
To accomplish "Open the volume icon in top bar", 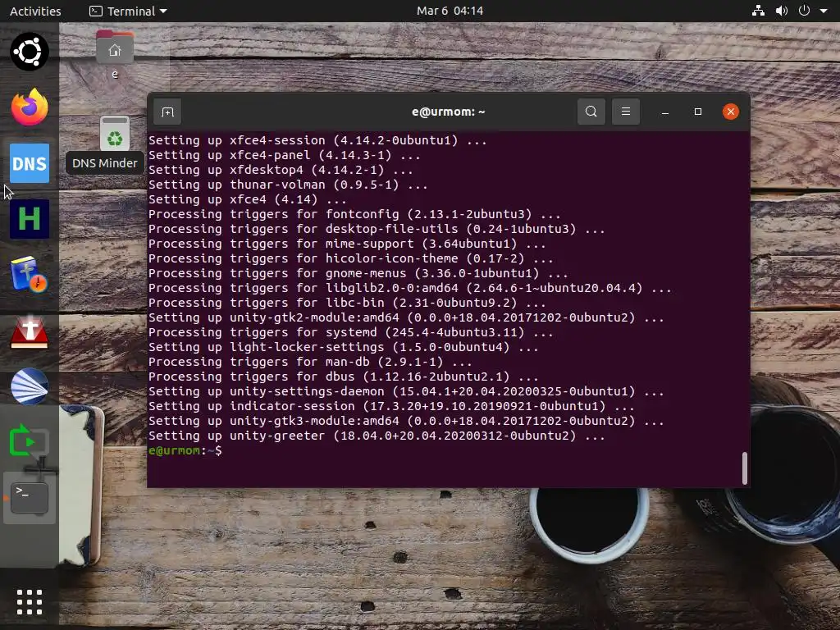I will point(781,11).
